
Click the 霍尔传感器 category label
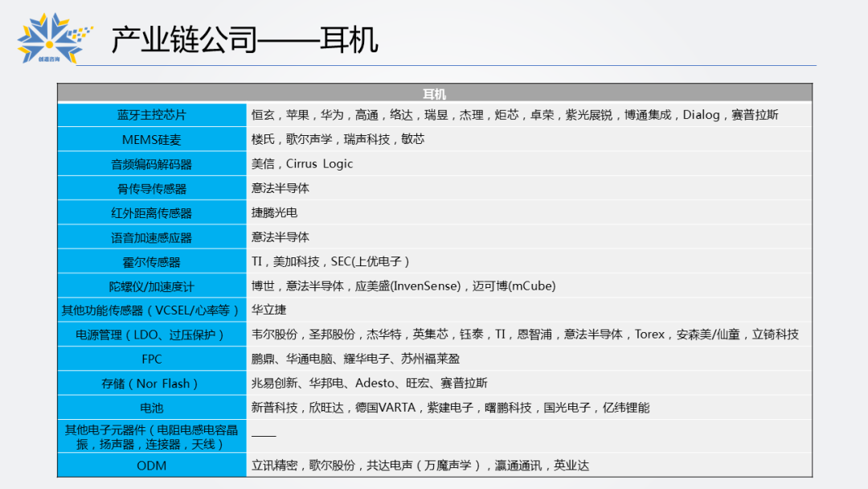pyautogui.click(x=152, y=261)
